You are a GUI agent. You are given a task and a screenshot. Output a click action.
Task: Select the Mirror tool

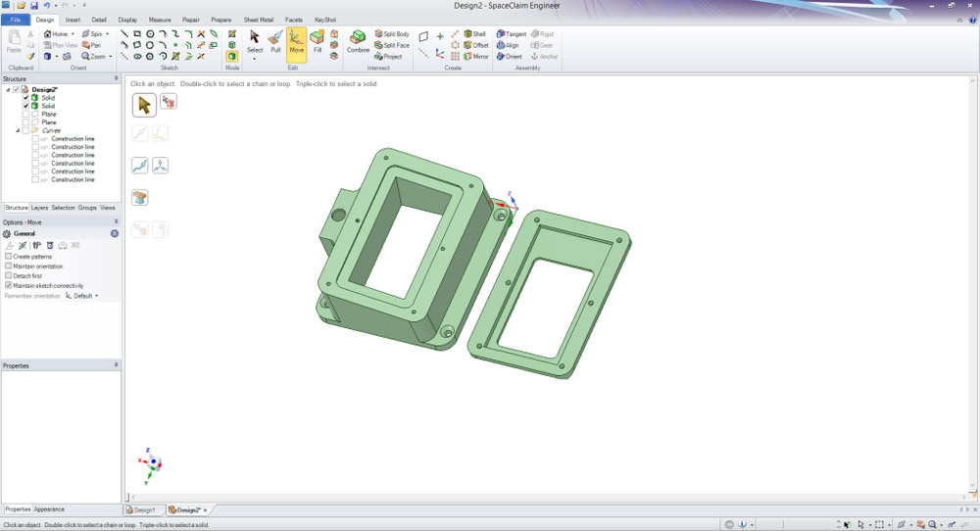(x=474, y=57)
